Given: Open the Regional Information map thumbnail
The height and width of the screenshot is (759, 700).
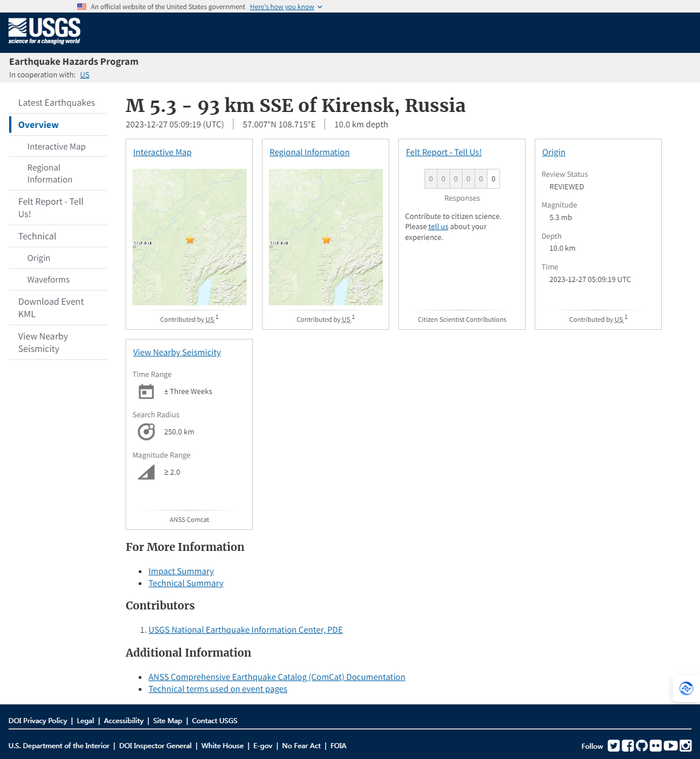Looking at the screenshot, I should (x=326, y=237).
